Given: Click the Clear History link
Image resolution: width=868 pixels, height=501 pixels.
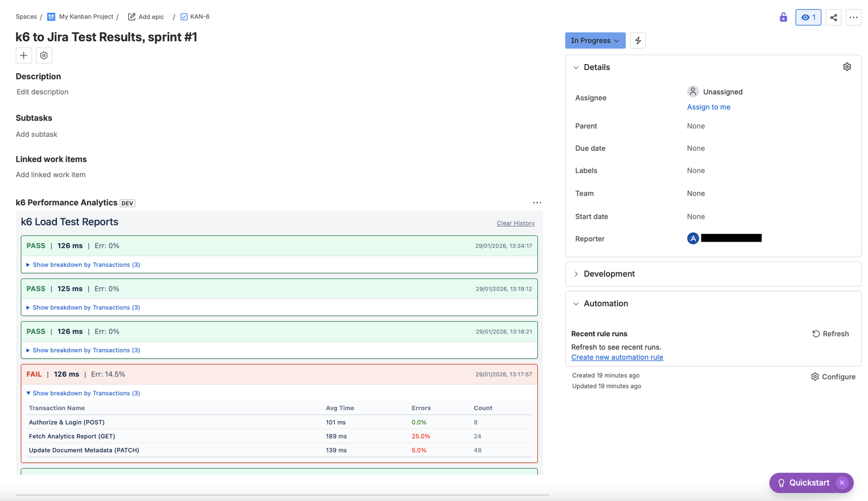Looking at the screenshot, I should coord(515,223).
